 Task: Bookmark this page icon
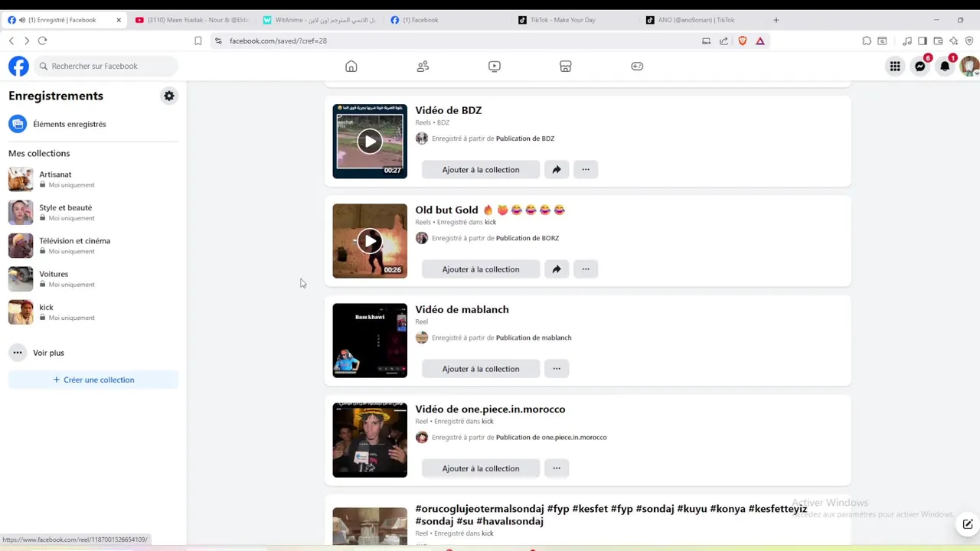point(198,41)
